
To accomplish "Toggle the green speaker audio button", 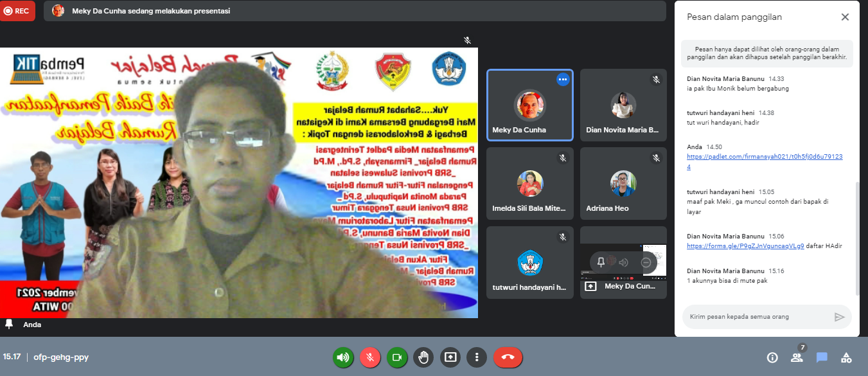I will point(343,357).
